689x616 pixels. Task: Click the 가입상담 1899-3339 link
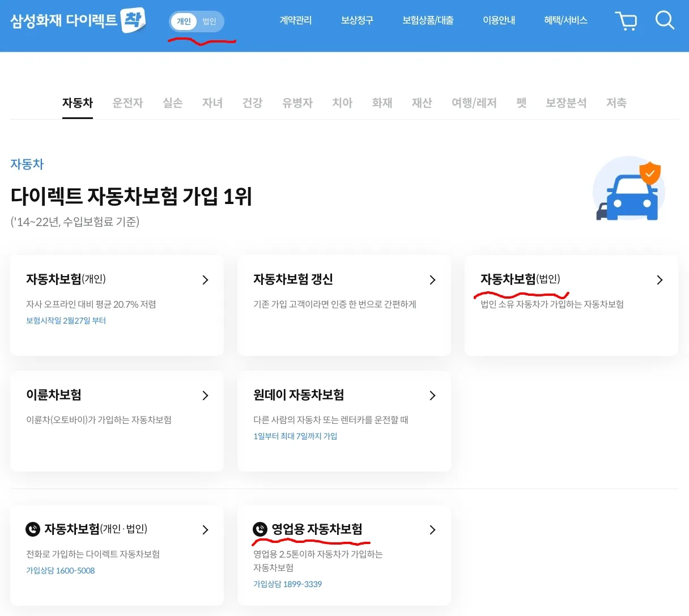coord(287,584)
